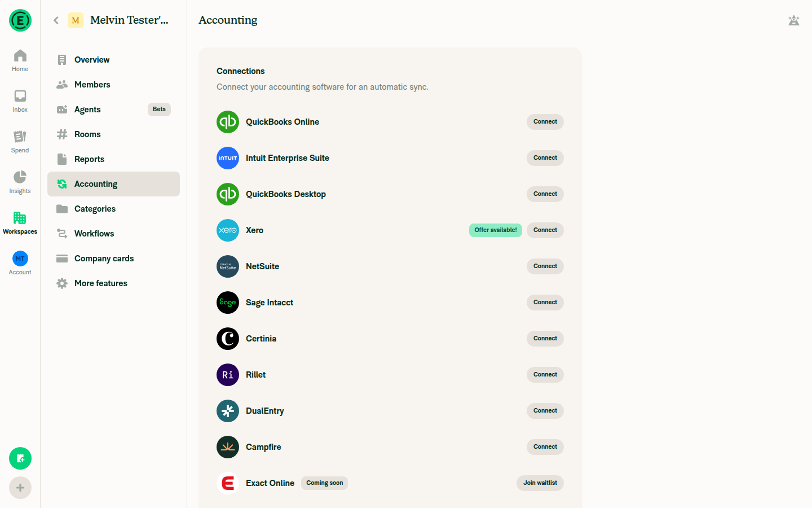Click the Certinia logo icon

pyautogui.click(x=228, y=339)
